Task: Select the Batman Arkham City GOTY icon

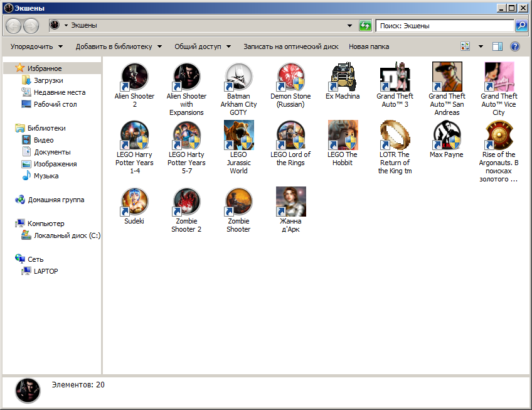Action: coord(238,77)
